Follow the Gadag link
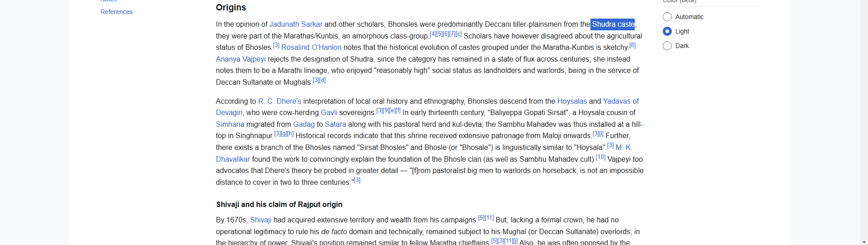Image resolution: width=868 pixels, height=245 pixels. pos(304,125)
